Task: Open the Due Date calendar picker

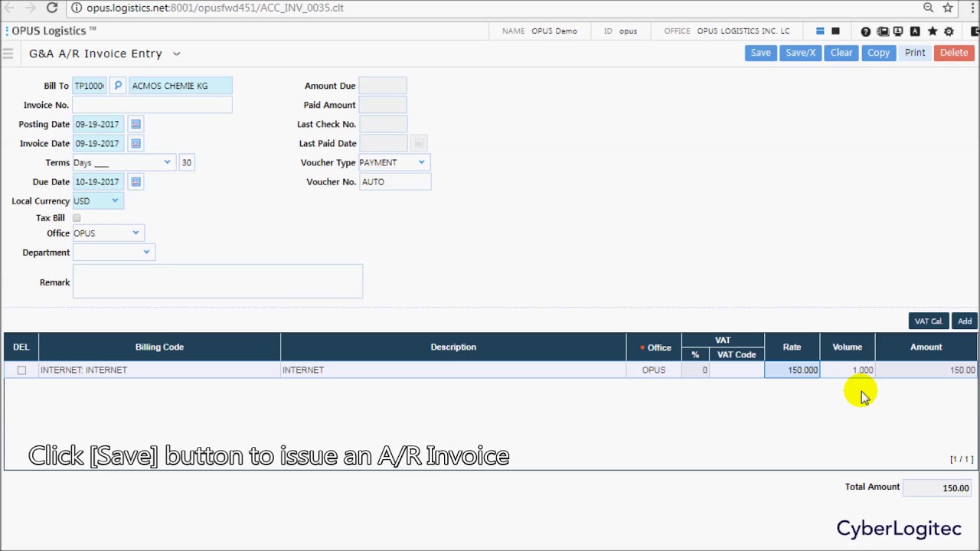Action: (136, 181)
